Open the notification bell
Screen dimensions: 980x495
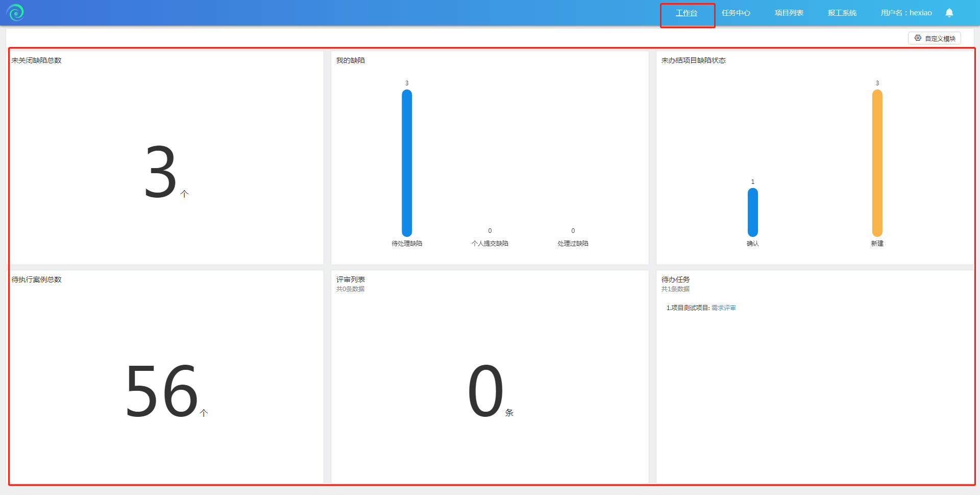coord(949,13)
